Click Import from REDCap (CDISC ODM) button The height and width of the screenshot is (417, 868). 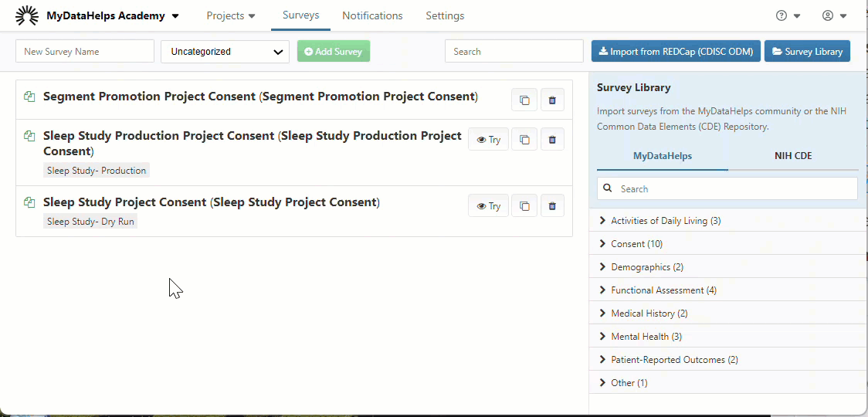tap(676, 52)
